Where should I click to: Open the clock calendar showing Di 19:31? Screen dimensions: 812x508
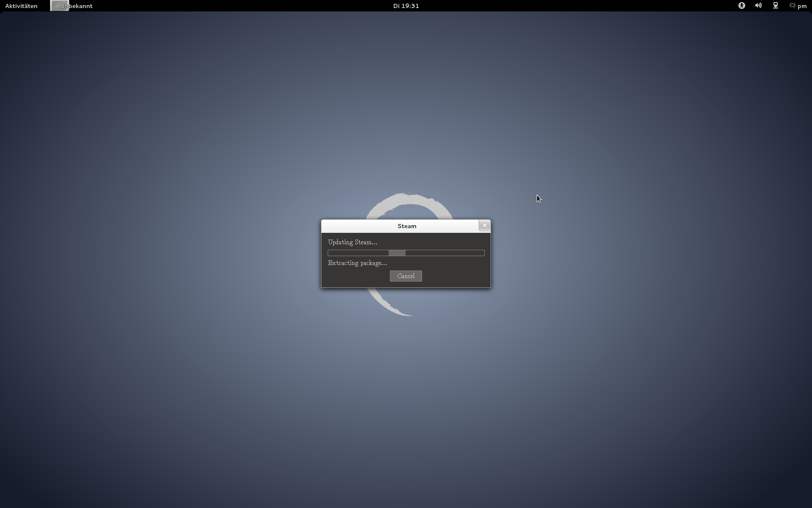406,6
